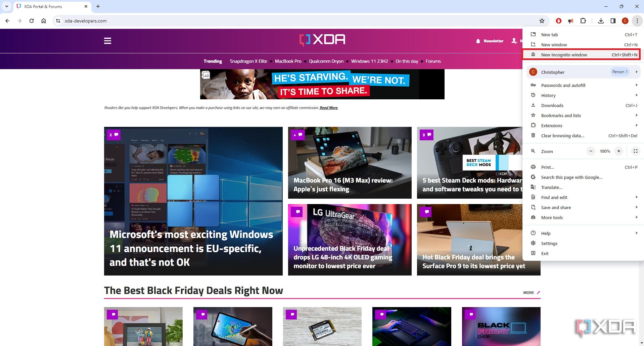Click the Read More affiliate disclosure link
This screenshot has height=346, width=644.
[329, 108]
